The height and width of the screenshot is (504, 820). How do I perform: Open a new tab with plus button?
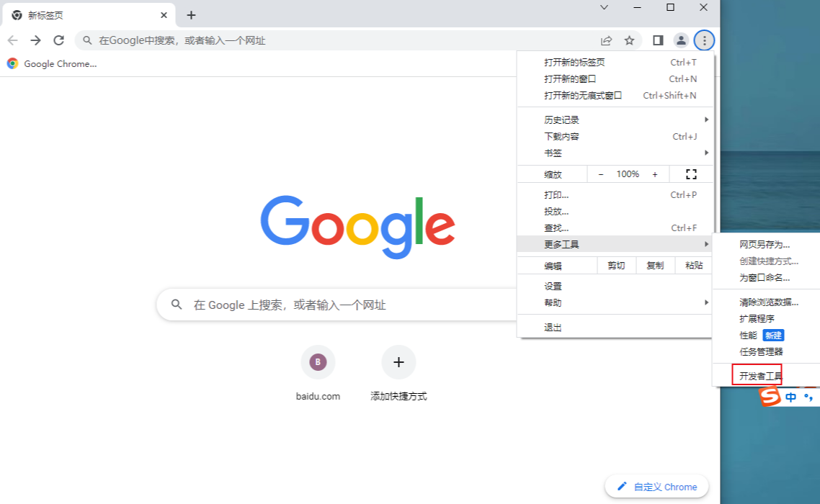[x=191, y=15]
